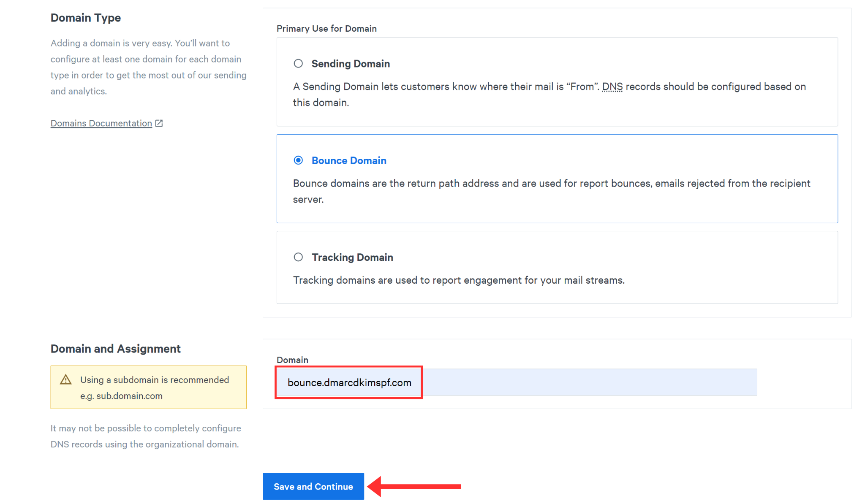Click Save and Continue button

pos(313,486)
